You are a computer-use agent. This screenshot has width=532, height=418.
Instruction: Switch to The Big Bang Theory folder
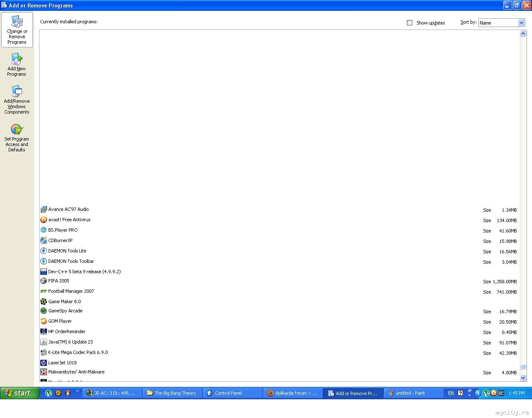coord(172,393)
